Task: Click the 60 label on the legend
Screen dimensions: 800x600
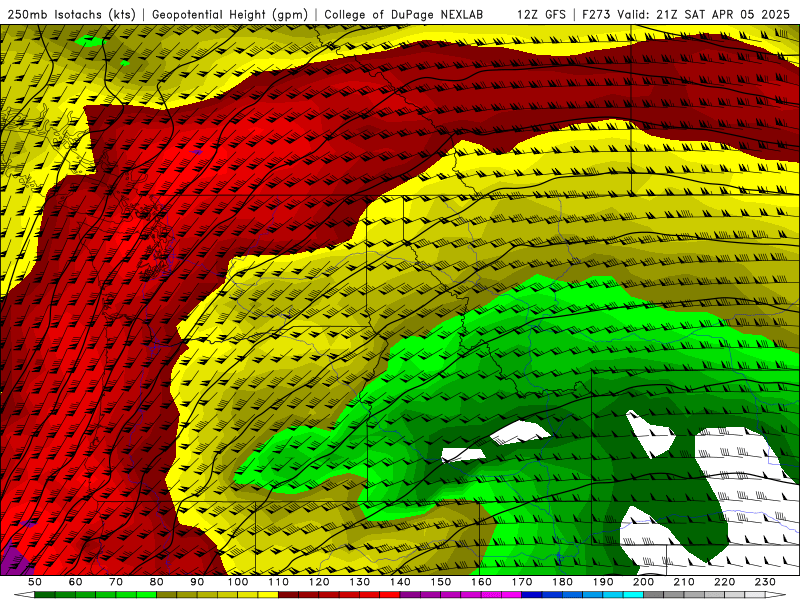Action: (75, 582)
